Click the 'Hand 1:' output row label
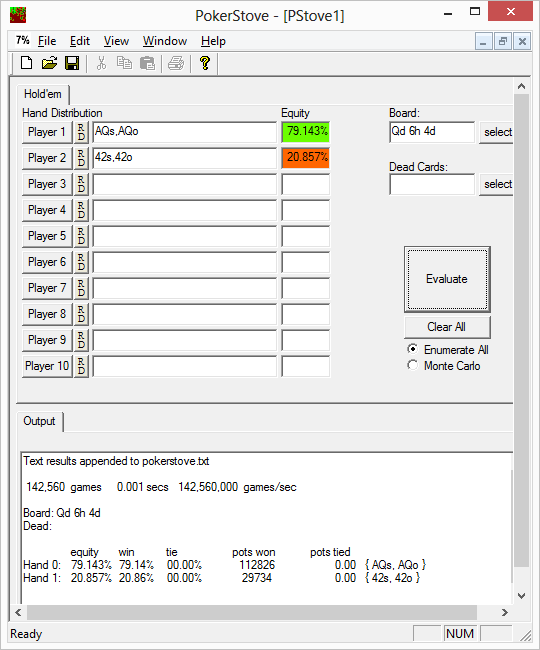 coord(42,578)
